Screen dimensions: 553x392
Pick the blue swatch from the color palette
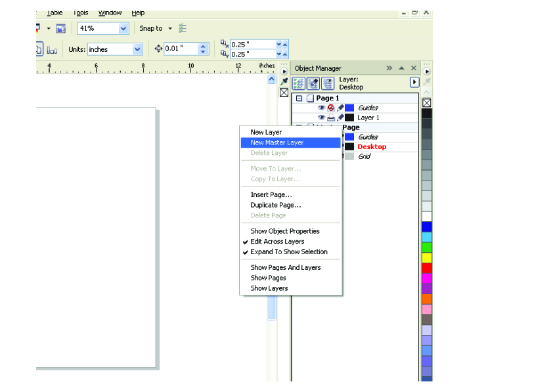pyautogui.click(x=425, y=225)
